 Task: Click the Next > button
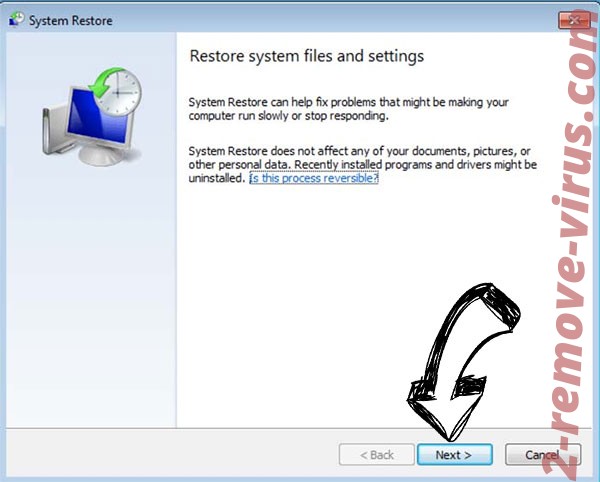click(x=454, y=454)
